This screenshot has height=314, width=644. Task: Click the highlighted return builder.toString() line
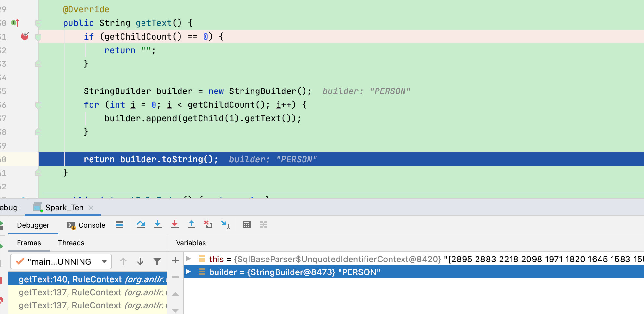(341, 159)
